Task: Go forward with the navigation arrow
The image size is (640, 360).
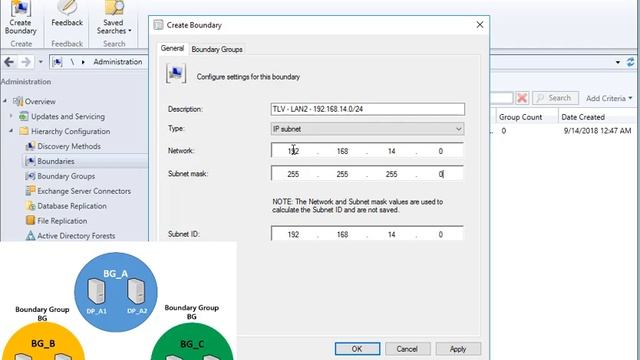Action: pyautogui.click(x=26, y=62)
